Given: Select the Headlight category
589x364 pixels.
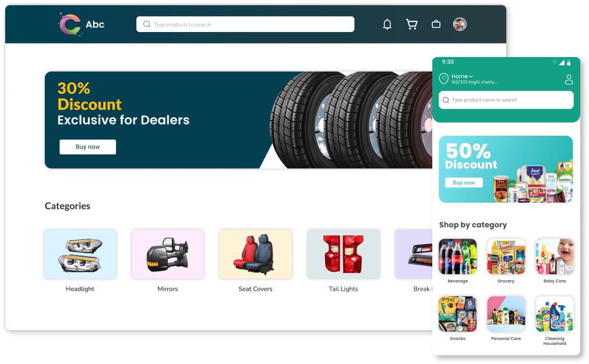Looking at the screenshot, I should point(80,261).
